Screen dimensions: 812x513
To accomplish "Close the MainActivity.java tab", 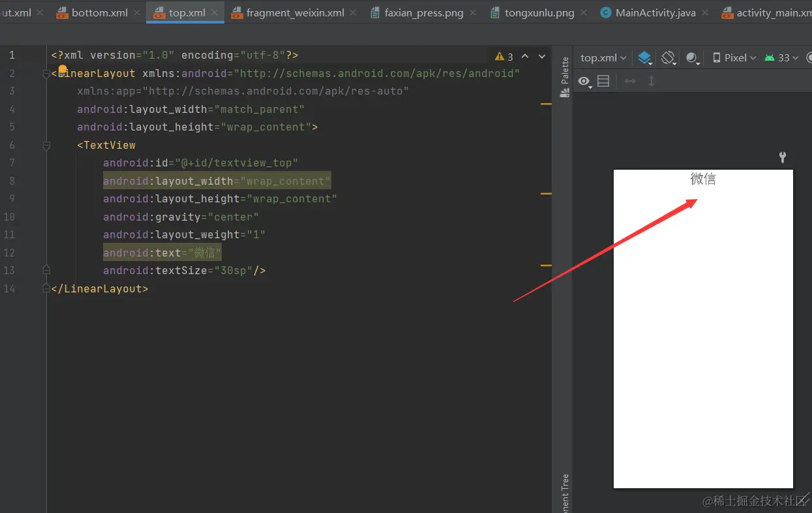I will [706, 12].
